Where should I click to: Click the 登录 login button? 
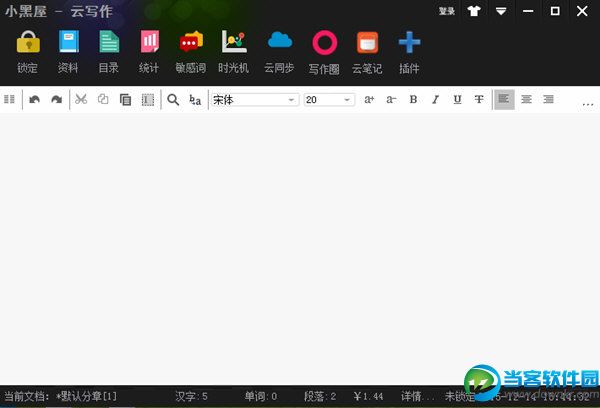[x=447, y=11]
